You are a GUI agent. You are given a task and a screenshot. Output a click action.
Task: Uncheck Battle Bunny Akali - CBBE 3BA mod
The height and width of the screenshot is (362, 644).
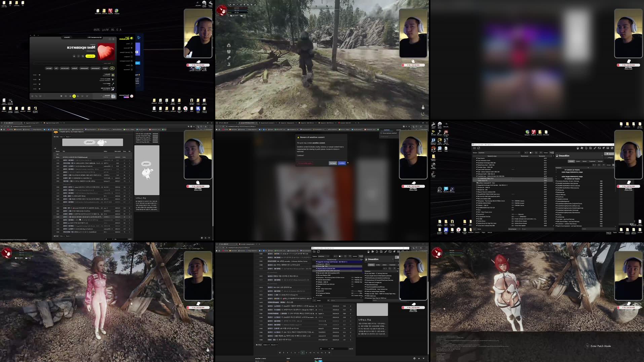pyautogui.click(x=477, y=165)
